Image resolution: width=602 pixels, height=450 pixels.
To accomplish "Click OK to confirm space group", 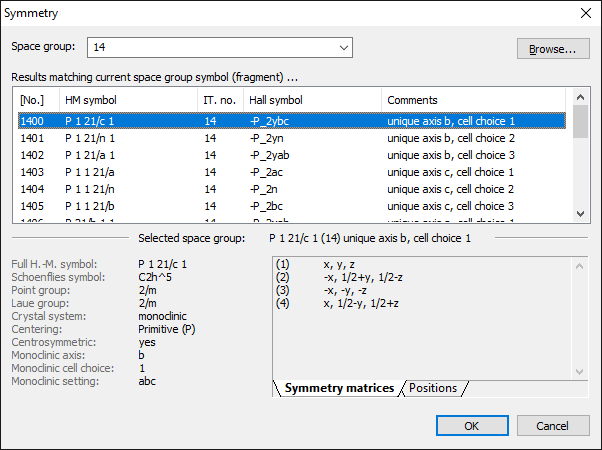I will (x=471, y=425).
